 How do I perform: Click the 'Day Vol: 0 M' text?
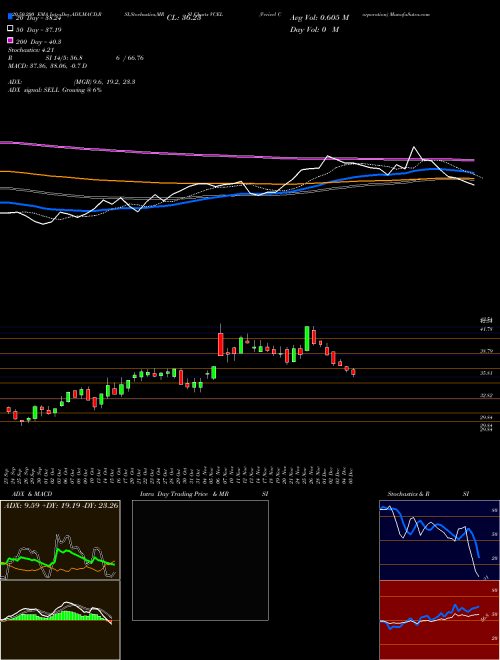point(314,30)
